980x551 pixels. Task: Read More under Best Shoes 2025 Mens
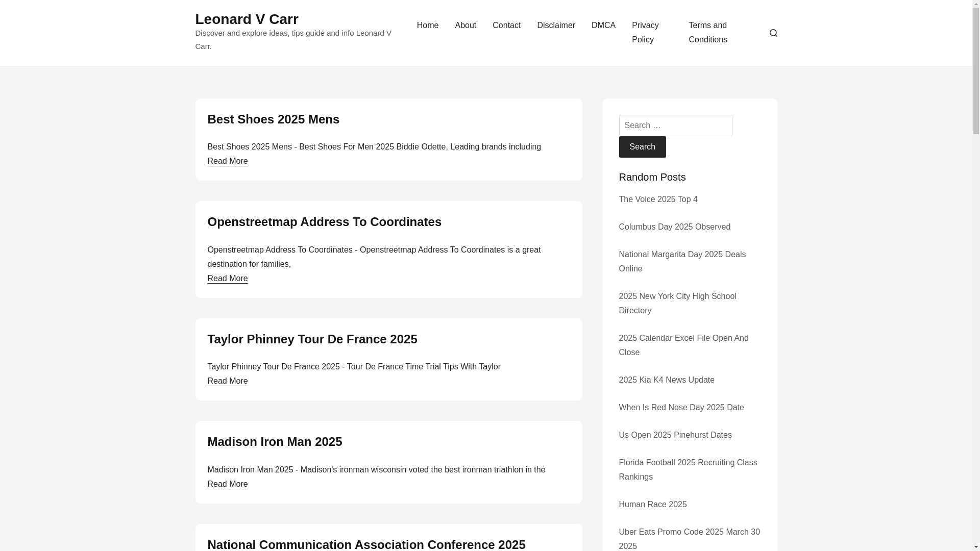[227, 161]
